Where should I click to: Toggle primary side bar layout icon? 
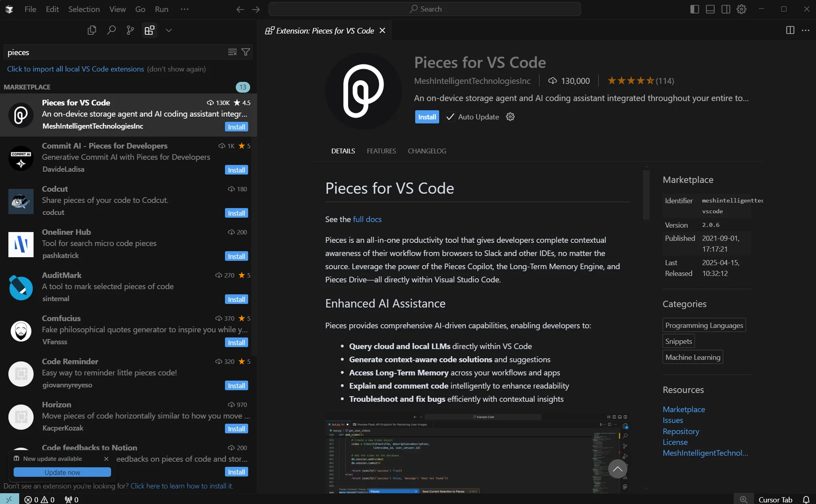pyautogui.click(x=695, y=9)
